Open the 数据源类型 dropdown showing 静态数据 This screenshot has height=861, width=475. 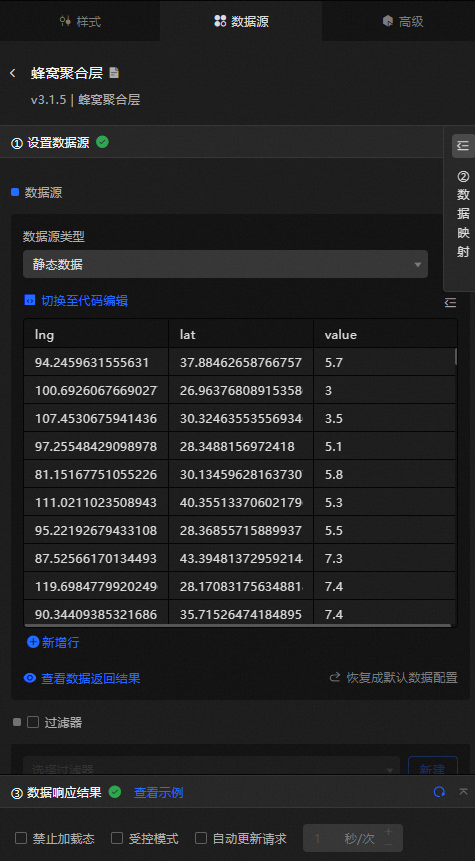tap(225, 264)
